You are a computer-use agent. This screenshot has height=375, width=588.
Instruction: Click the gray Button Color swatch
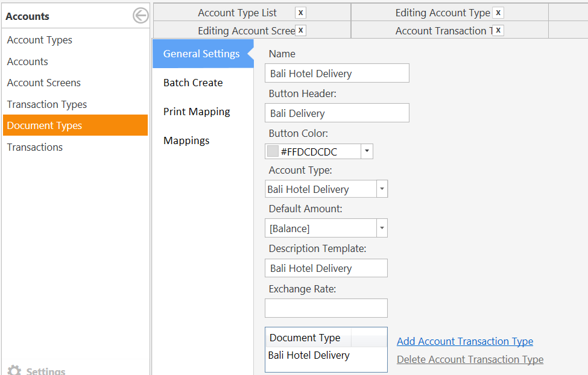tap(273, 151)
